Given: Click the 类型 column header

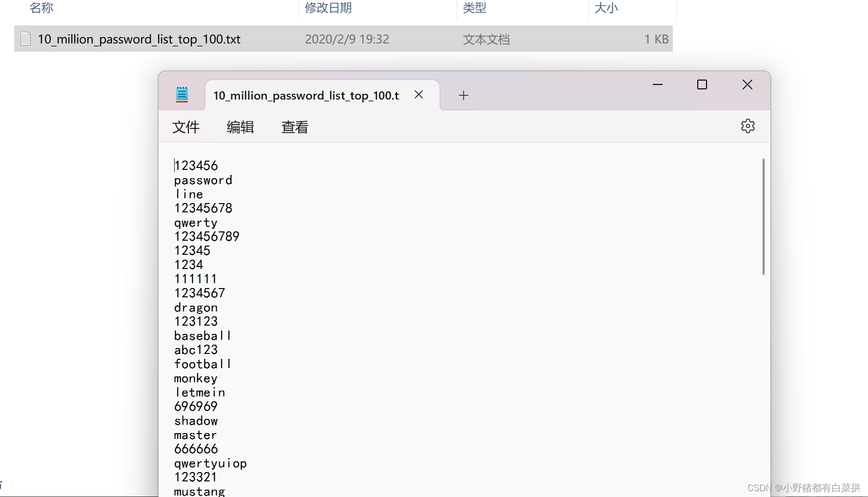Looking at the screenshot, I should (473, 8).
